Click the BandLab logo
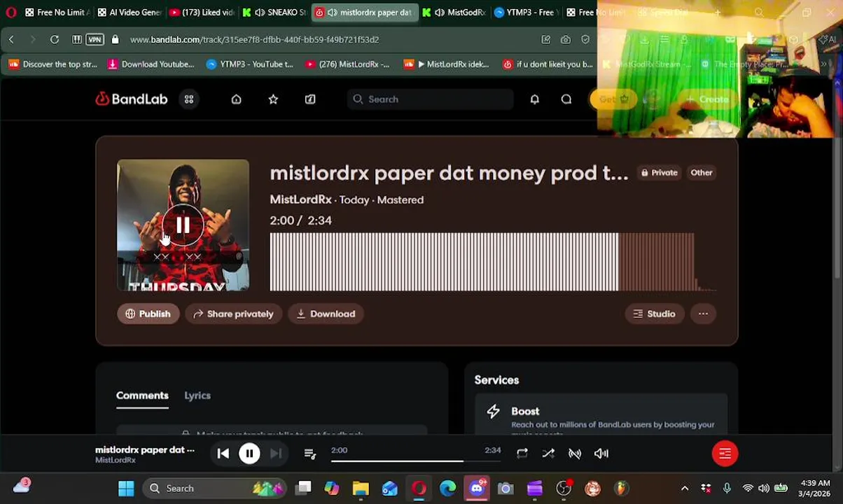The image size is (843, 504). point(132,99)
